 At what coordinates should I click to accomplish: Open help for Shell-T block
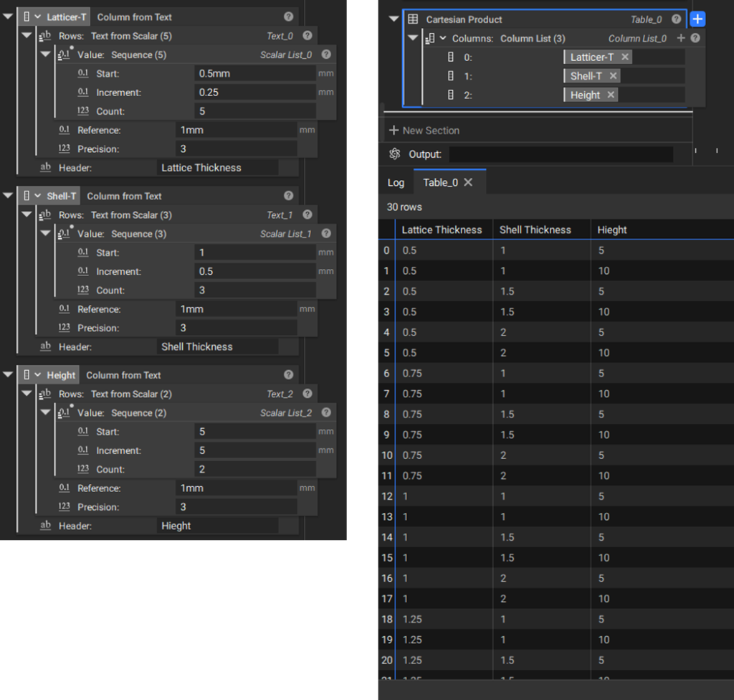(x=288, y=196)
